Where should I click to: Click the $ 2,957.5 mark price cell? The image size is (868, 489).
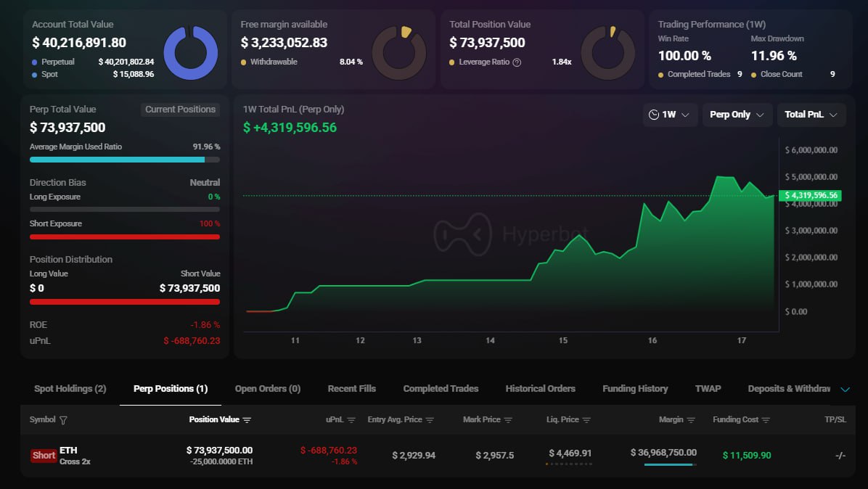click(495, 455)
